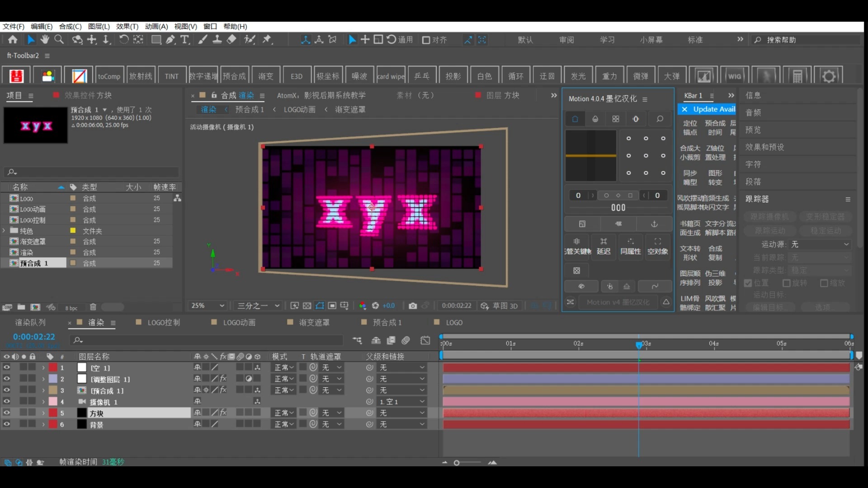Click Motion panel anchor icon
The height and width of the screenshot is (488, 868).
pyautogui.click(x=654, y=224)
